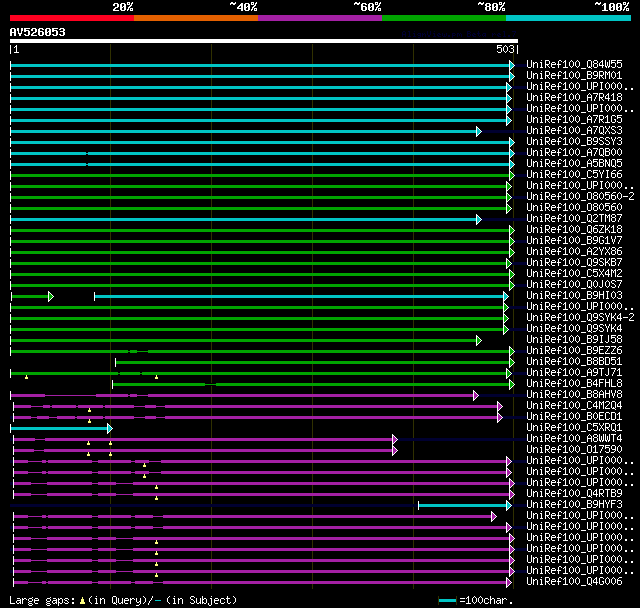Open hit UniRef100_B9RM01
Screen dimensions: 640x608
click(x=574, y=75)
